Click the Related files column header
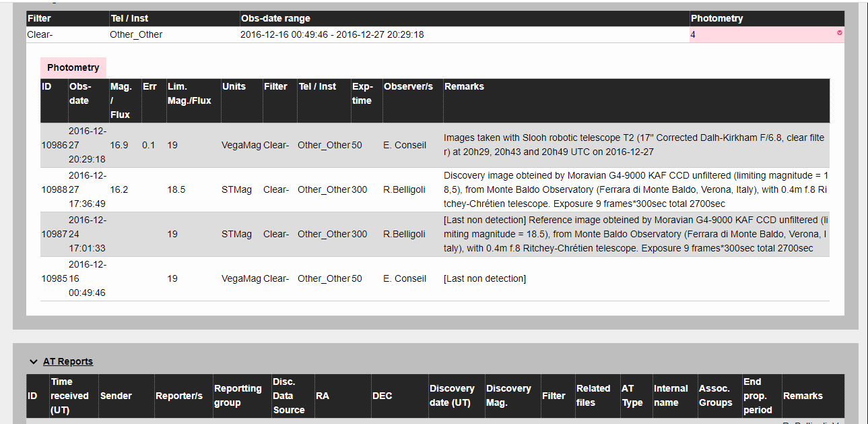The image size is (868, 424). point(593,396)
